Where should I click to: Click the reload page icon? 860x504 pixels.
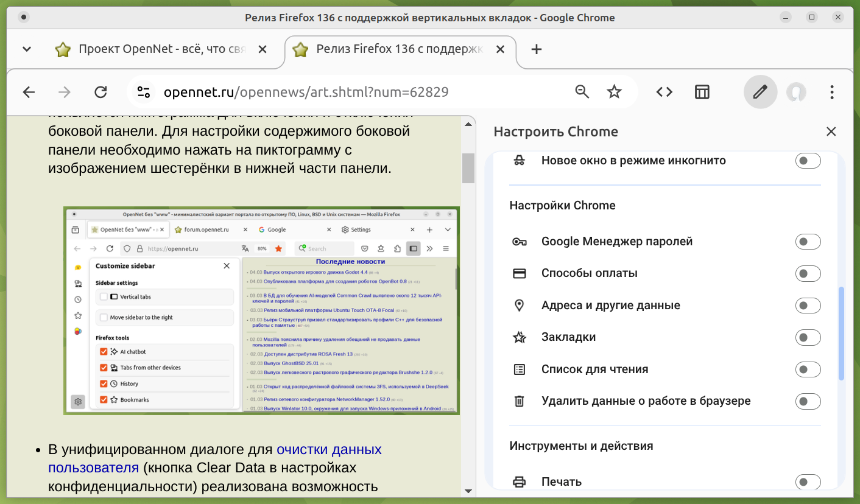[100, 92]
